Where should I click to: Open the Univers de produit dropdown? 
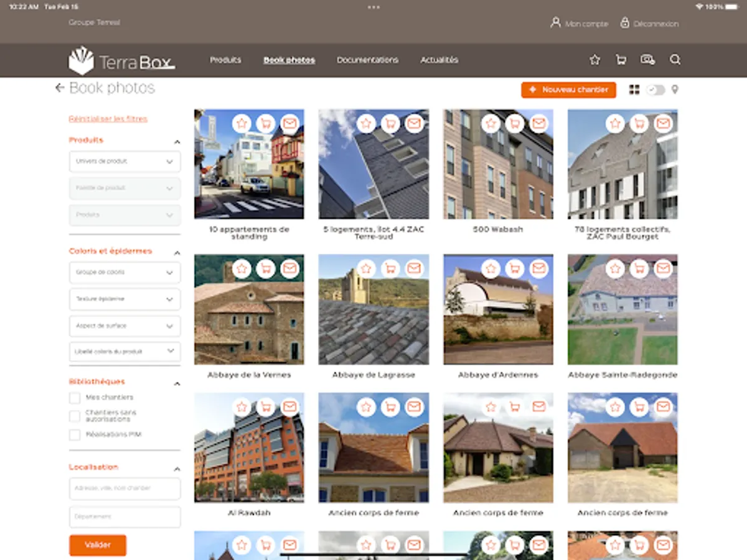point(125,161)
